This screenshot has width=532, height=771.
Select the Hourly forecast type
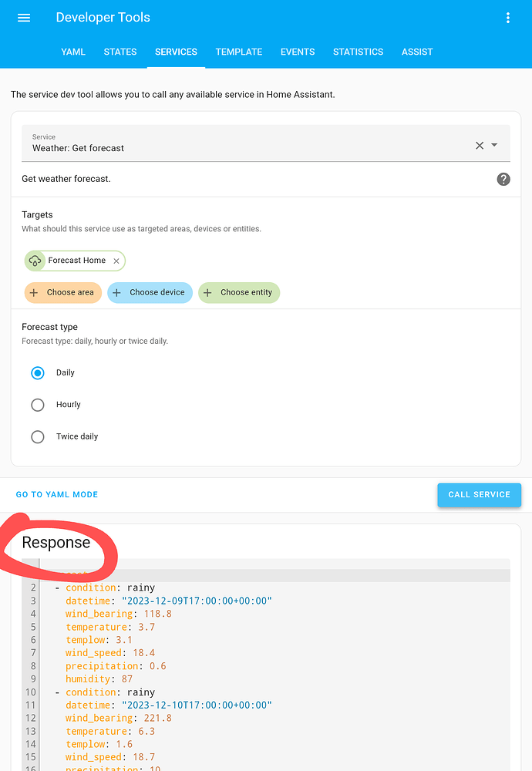(37, 404)
